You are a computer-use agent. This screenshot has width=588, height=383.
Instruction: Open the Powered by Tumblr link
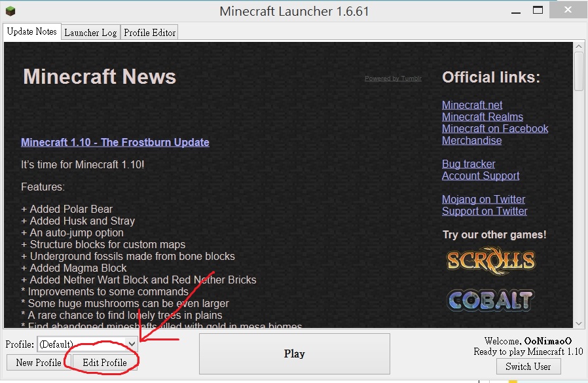click(393, 79)
